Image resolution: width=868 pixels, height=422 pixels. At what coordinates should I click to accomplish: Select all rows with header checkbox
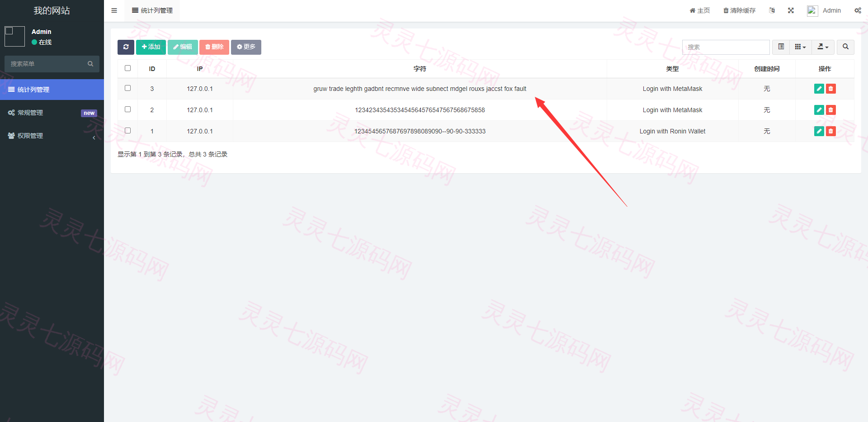(127, 68)
